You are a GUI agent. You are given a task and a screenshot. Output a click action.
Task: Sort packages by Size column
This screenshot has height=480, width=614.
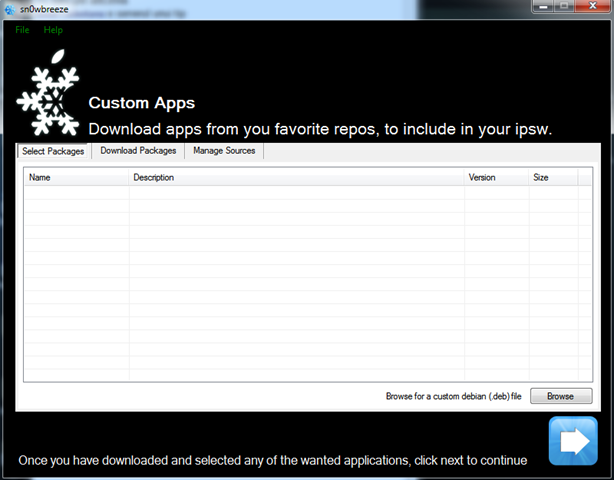[553, 177]
